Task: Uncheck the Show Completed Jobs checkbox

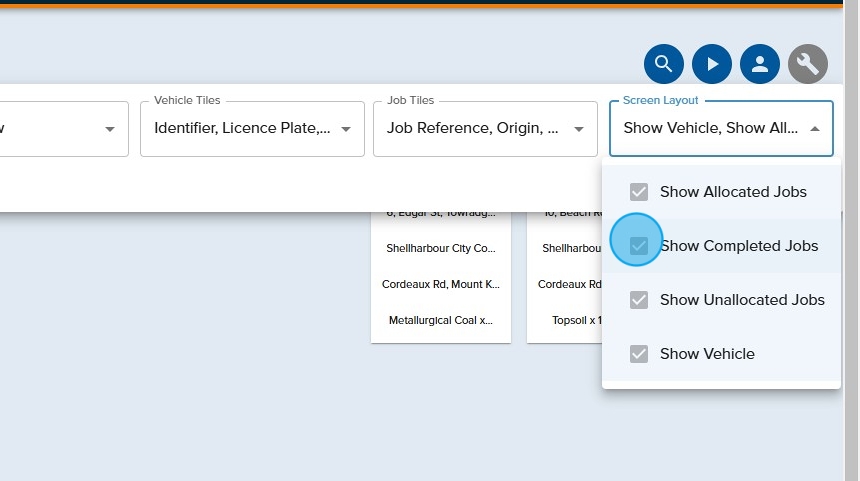Action: pos(639,246)
